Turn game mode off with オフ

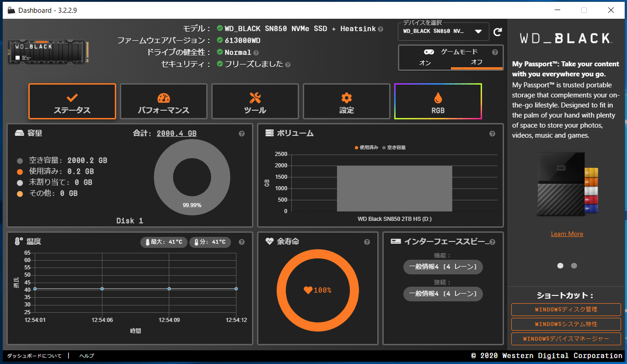(x=477, y=63)
